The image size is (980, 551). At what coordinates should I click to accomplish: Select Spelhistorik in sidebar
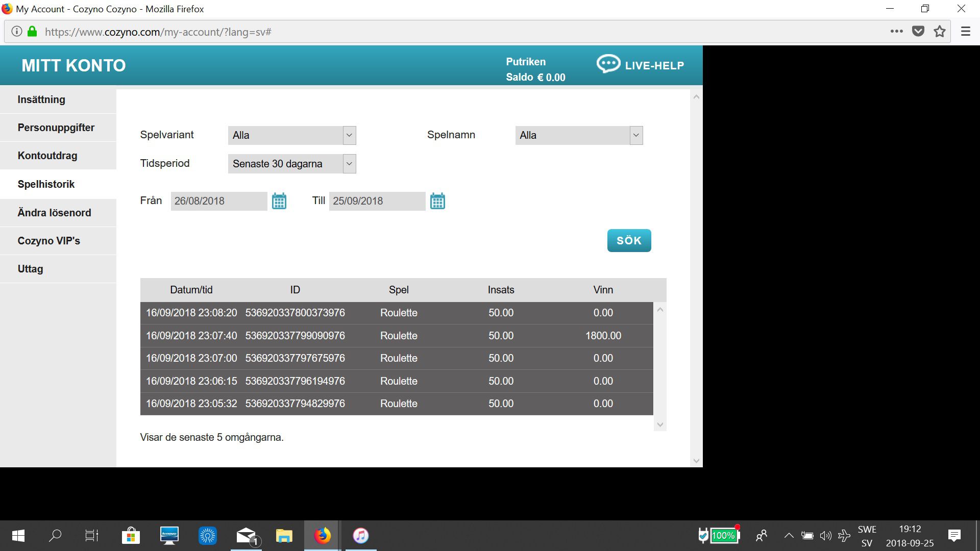click(58, 184)
